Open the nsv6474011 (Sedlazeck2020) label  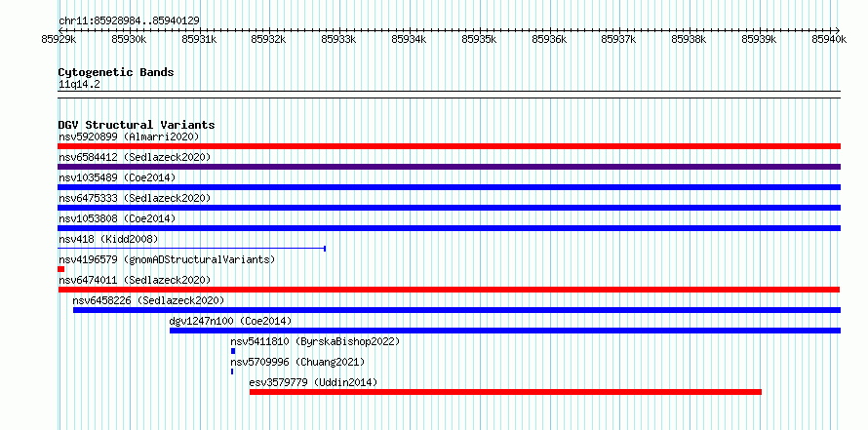(x=135, y=280)
